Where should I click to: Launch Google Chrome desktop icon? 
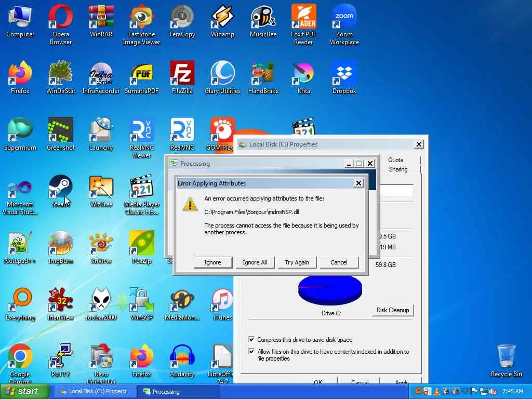coord(20,364)
